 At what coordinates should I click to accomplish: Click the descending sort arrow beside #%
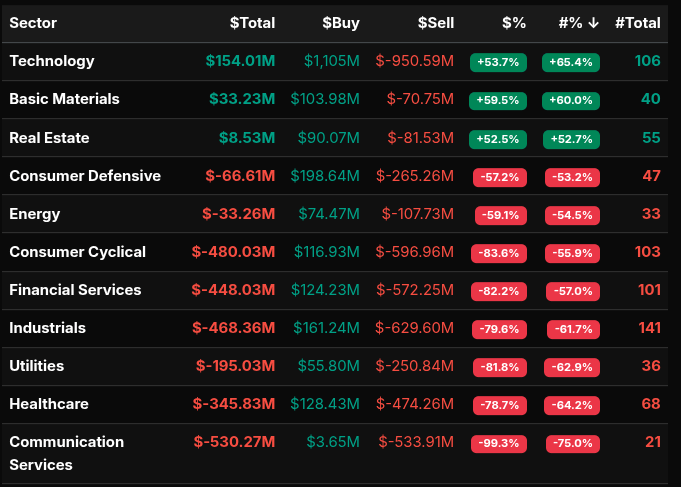click(x=594, y=23)
